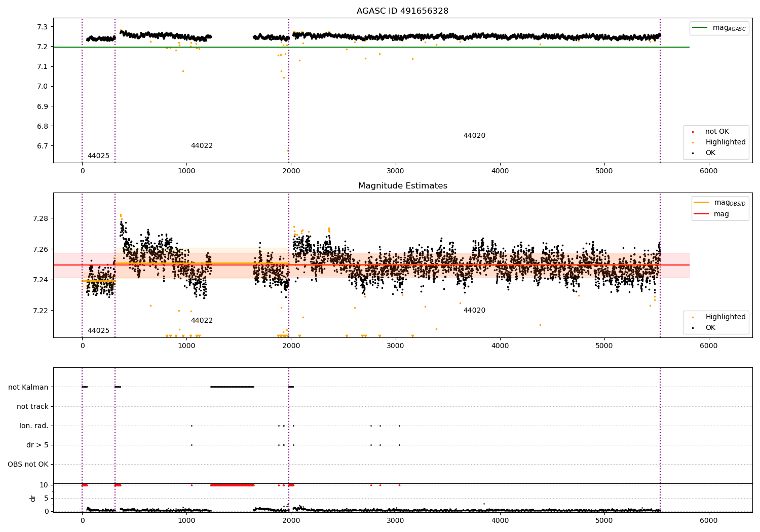Click obsid label 44025 in Magnitude Estimates plot
The height and width of the screenshot is (532, 760).
coord(98,331)
